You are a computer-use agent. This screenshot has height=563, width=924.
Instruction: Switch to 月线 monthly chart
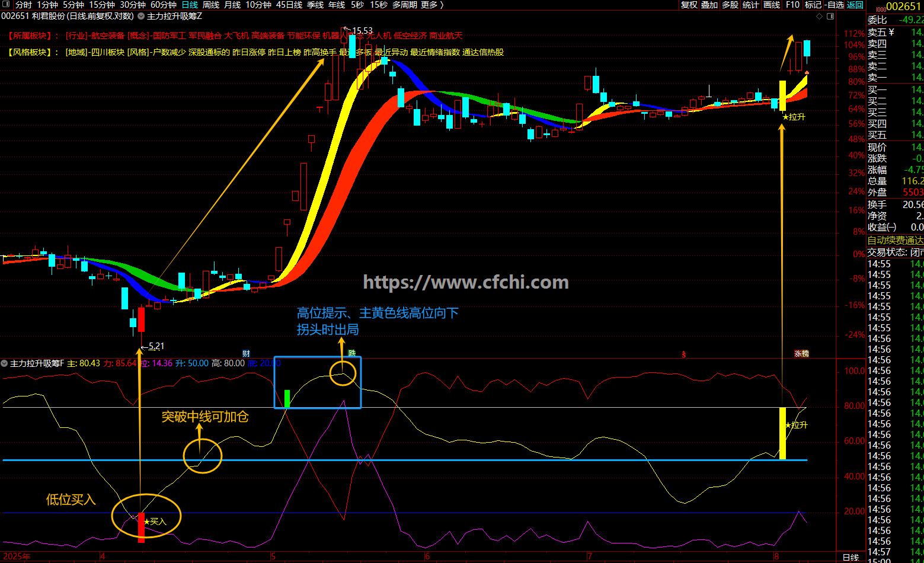point(232,5)
